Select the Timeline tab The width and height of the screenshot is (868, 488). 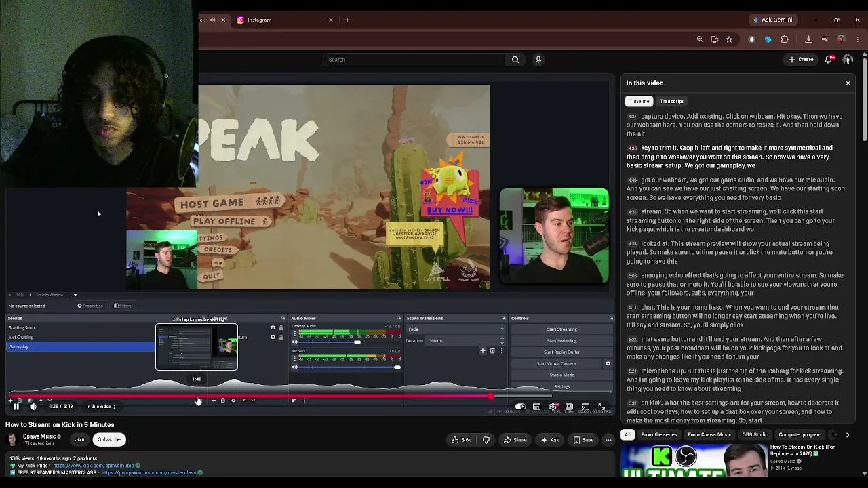(639, 101)
